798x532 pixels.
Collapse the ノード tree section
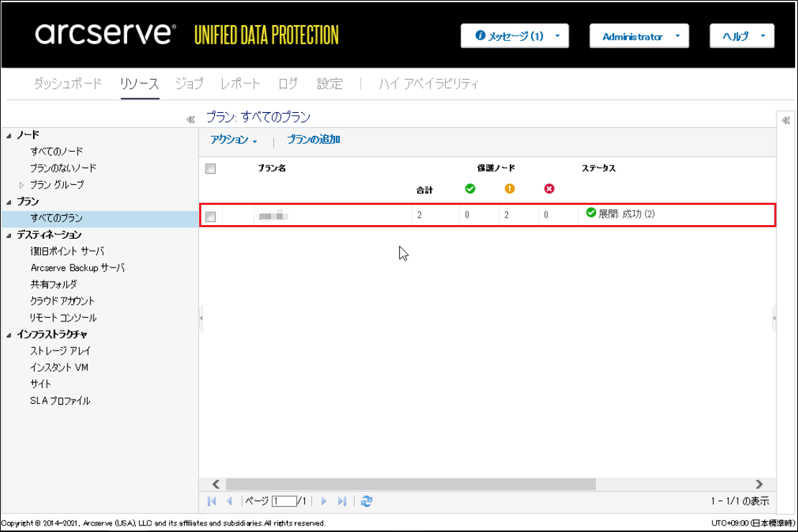pyautogui.click(x=9, y=135)
